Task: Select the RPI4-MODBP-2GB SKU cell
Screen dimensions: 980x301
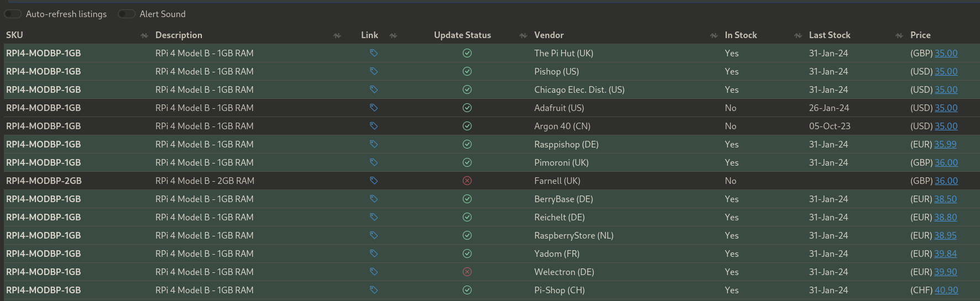Action: (44, 181)
